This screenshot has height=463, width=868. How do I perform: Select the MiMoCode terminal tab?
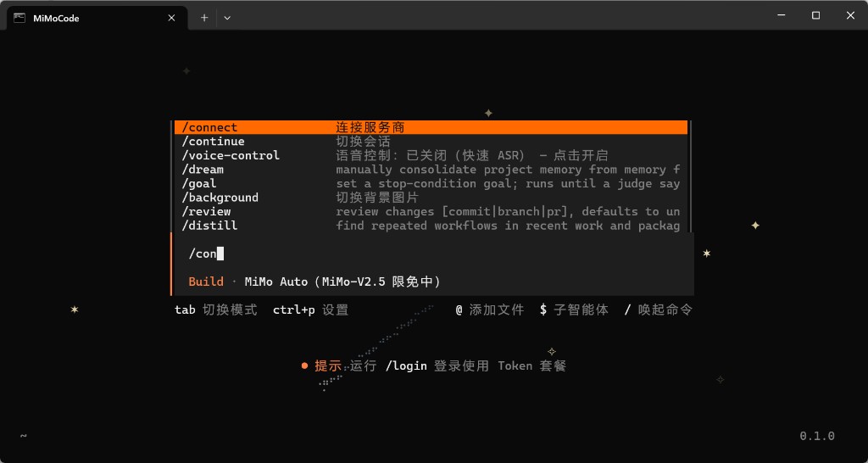(95, 18)
